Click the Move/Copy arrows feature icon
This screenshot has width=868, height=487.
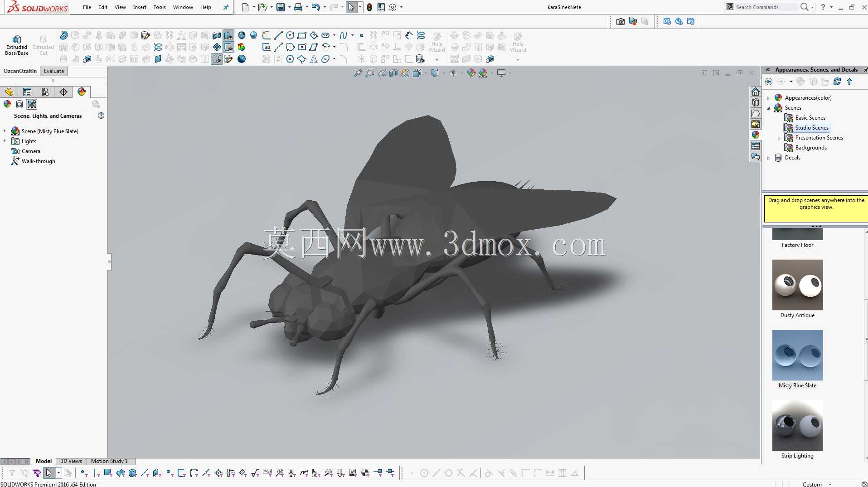217,47
